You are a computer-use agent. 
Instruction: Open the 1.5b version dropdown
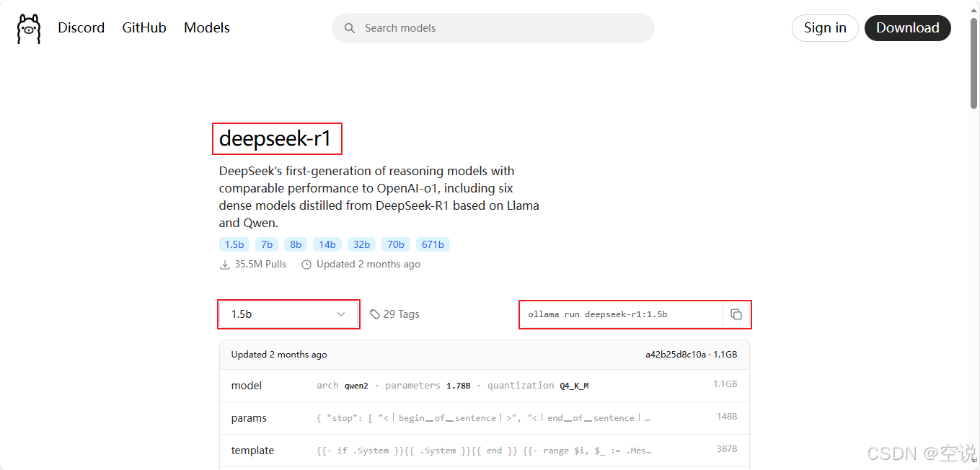pyautogui.click(x=288, y=314)
